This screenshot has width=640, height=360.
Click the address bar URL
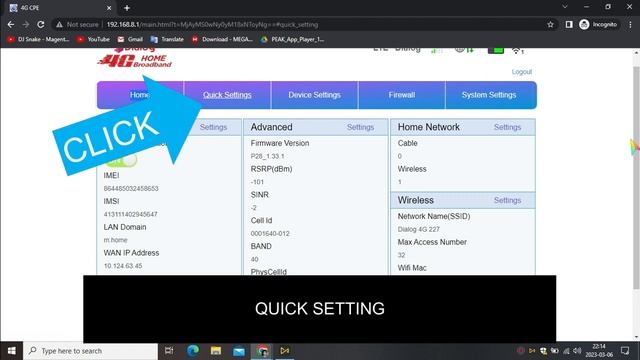tap(212, 24)
